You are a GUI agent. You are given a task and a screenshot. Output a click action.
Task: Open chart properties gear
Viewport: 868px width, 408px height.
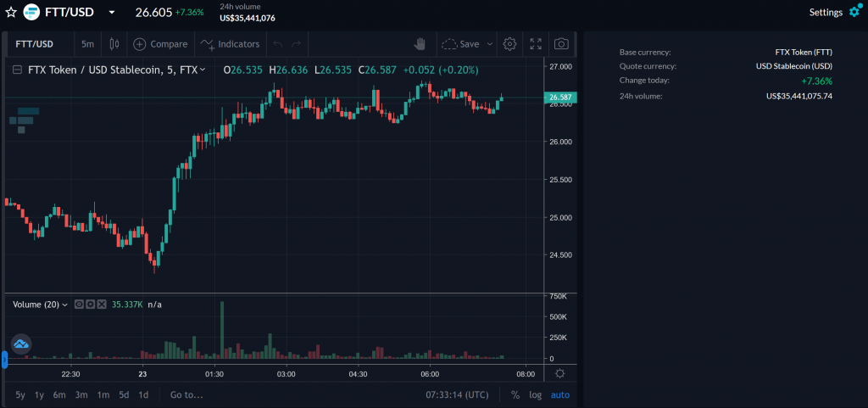coord(509,44)
